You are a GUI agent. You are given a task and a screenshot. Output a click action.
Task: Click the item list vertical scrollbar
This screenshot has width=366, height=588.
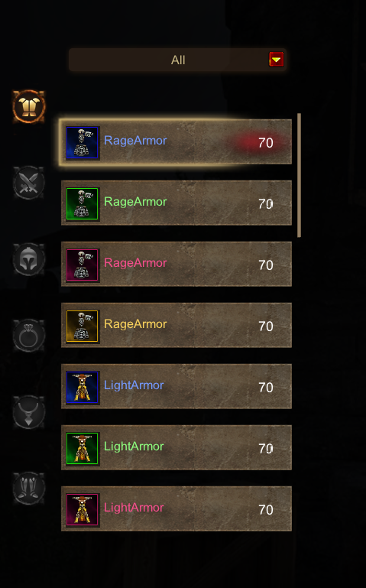[x=299, y=175]
